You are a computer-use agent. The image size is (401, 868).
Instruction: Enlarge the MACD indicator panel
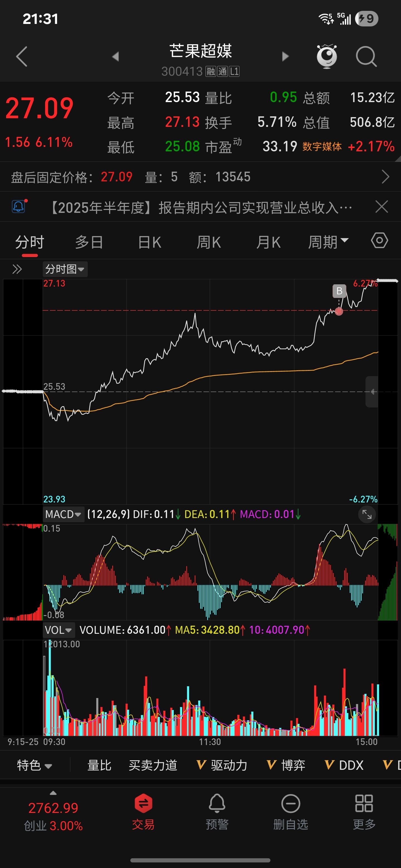coord(366,514)
